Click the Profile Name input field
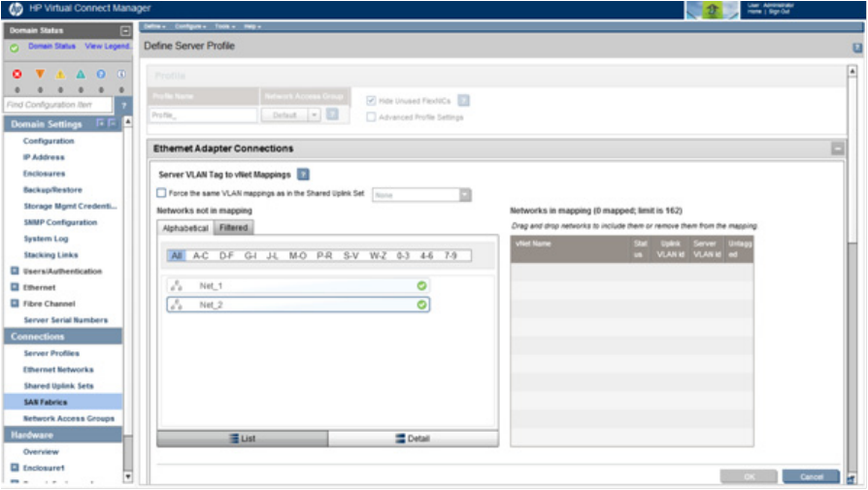The height and width of the screenshot is (490, 868). click(x=204, y=115)
